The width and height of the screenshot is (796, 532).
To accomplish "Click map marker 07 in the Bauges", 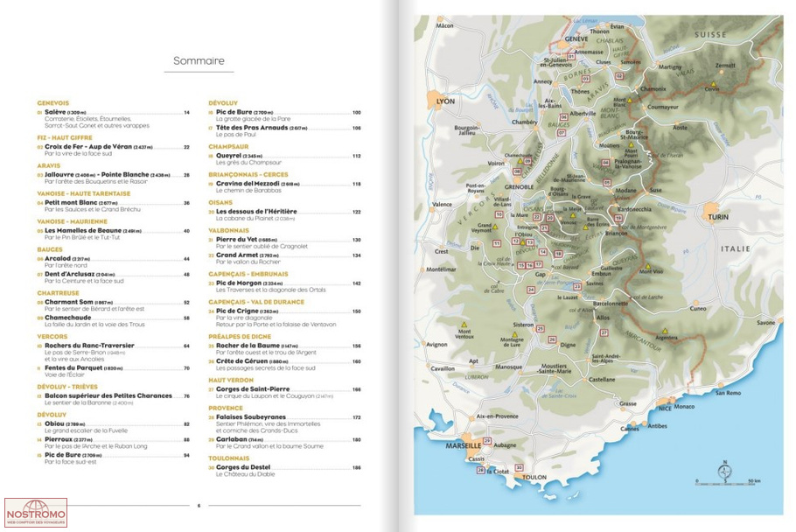I will pos(562,133).
